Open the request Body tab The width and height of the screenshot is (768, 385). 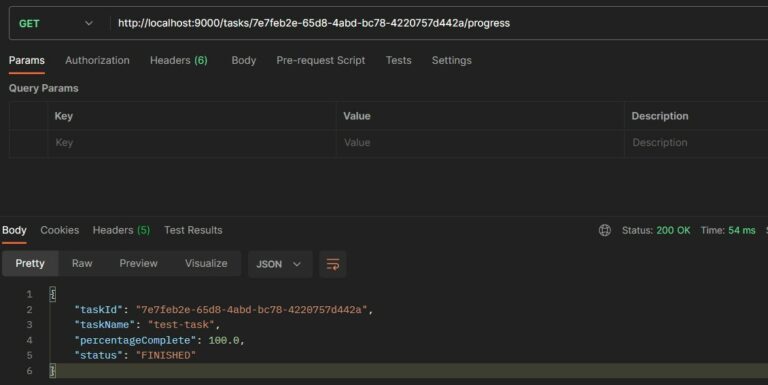click(243, 60)
